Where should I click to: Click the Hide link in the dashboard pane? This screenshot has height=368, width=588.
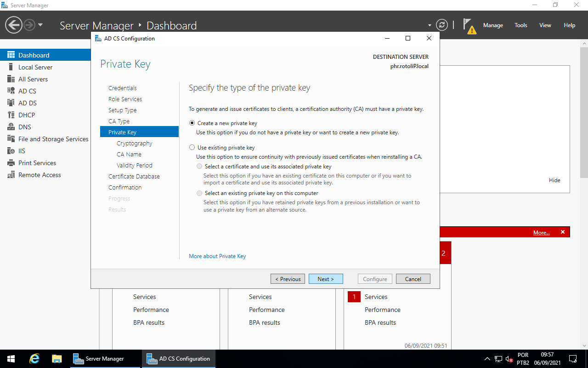point(554,180)
